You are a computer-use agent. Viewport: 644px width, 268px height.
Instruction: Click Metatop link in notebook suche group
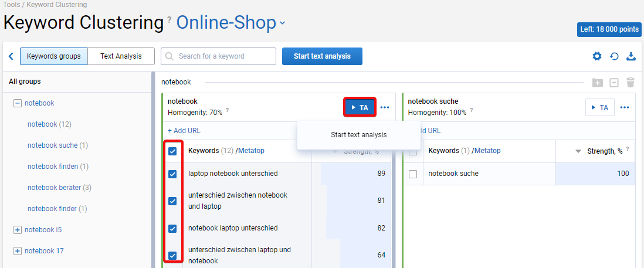pos(487,151)
